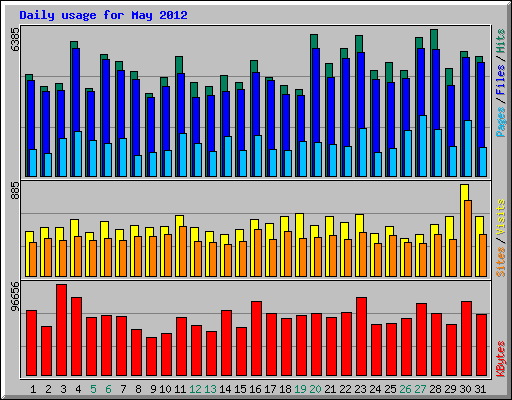The height and width of the screenshot is (400, 512).
Task: Click day label 10 on the x-axis
Action: (165, 389)
